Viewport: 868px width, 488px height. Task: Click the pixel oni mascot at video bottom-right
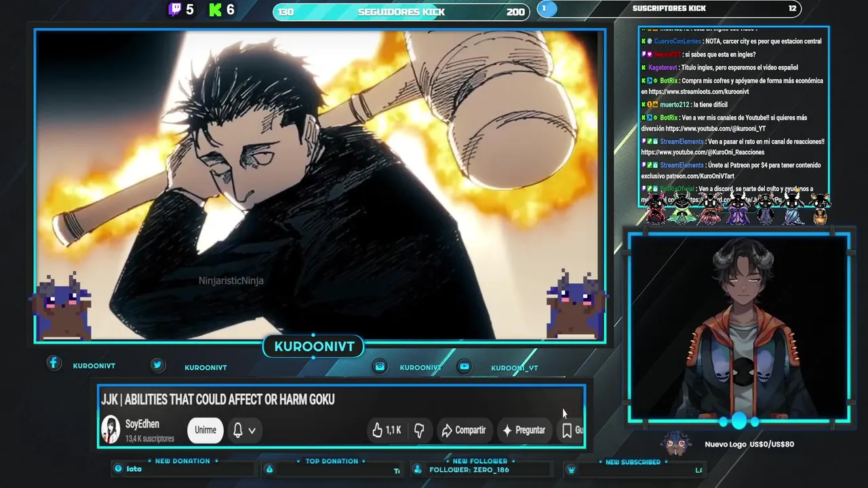576,305
